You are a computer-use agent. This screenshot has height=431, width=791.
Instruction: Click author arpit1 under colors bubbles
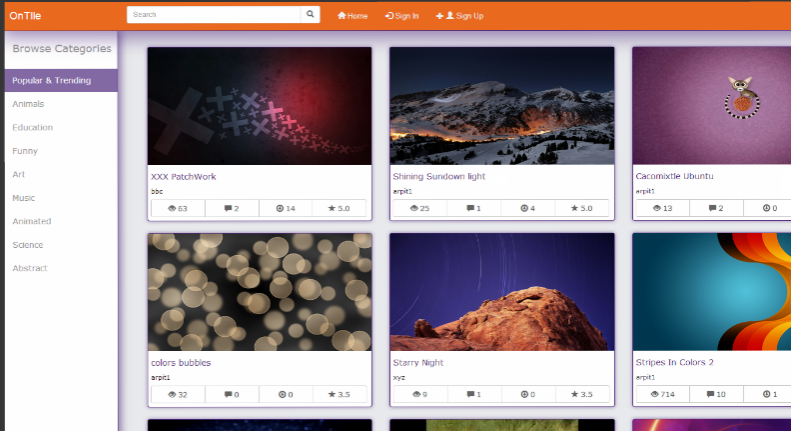tap(160, 378)
